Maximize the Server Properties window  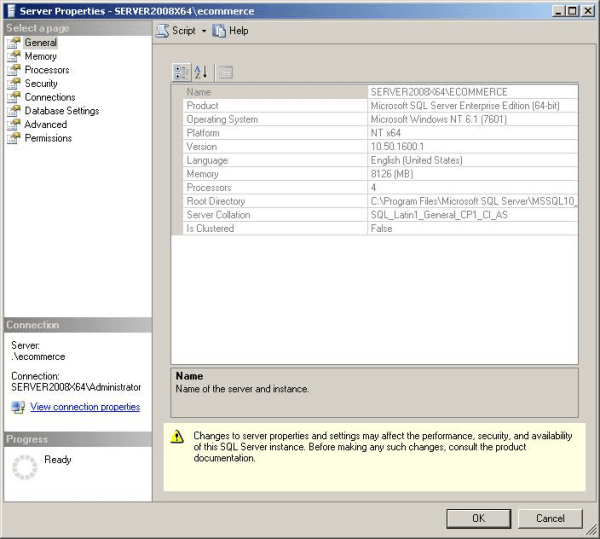(572, 11)
